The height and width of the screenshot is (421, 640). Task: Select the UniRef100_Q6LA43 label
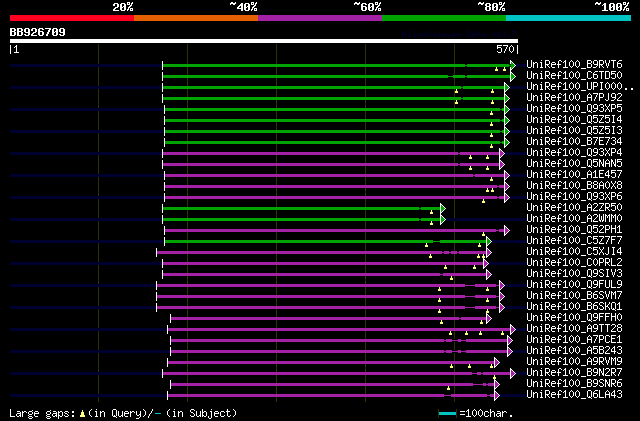click(x=574, y=395)
